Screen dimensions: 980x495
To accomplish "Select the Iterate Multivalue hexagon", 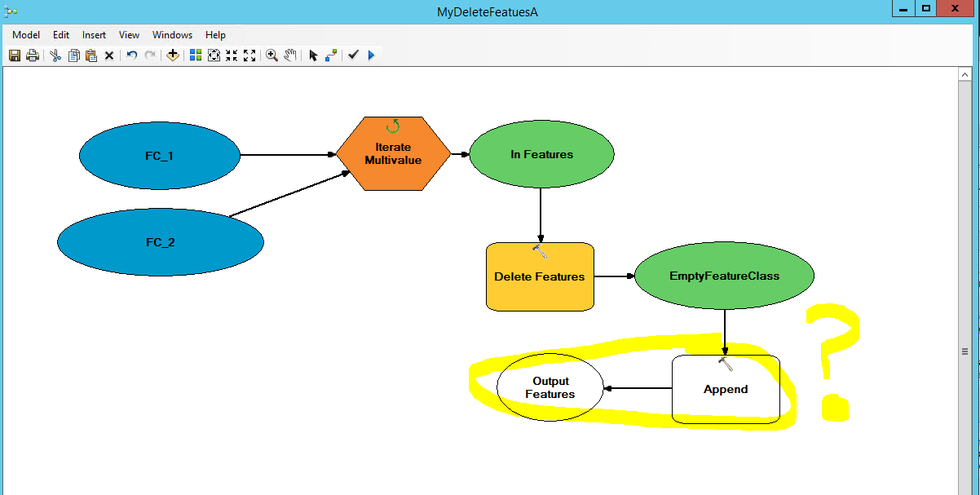I will (x=393, y=153).
